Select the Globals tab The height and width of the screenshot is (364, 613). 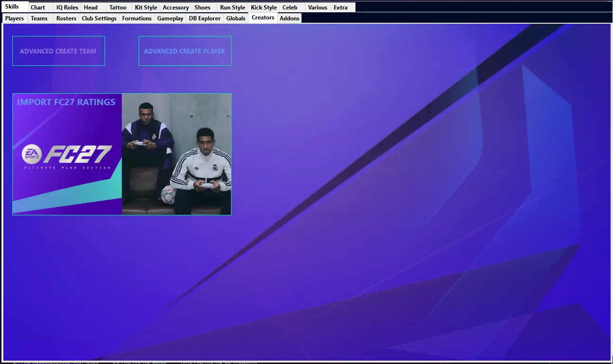point(236,18)
